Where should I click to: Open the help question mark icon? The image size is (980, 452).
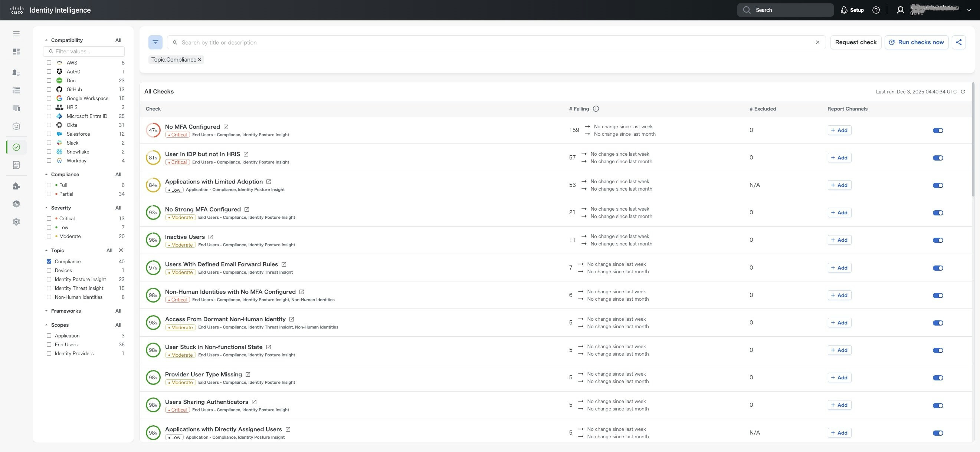pyautogui.click(x=876, y=10)
